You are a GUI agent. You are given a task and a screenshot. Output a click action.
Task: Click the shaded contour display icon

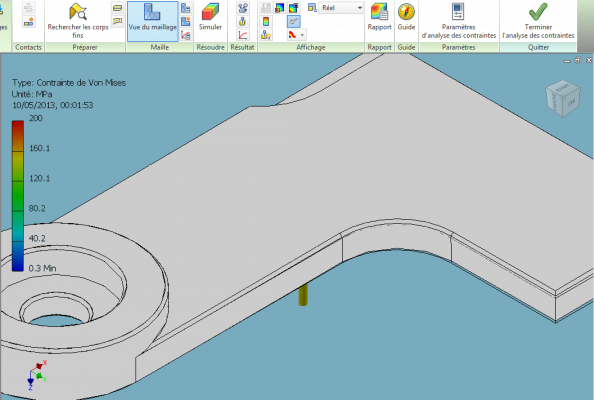tap(293, 8)
